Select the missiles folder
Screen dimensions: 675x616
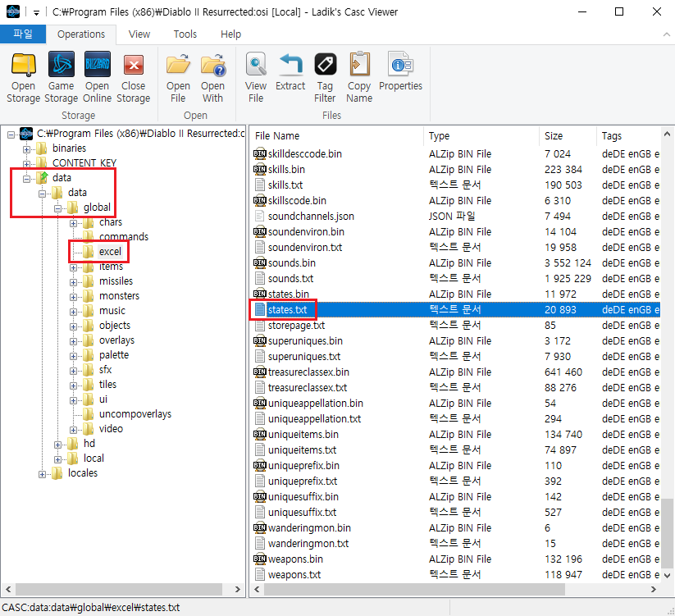click(x=116, y=281)
